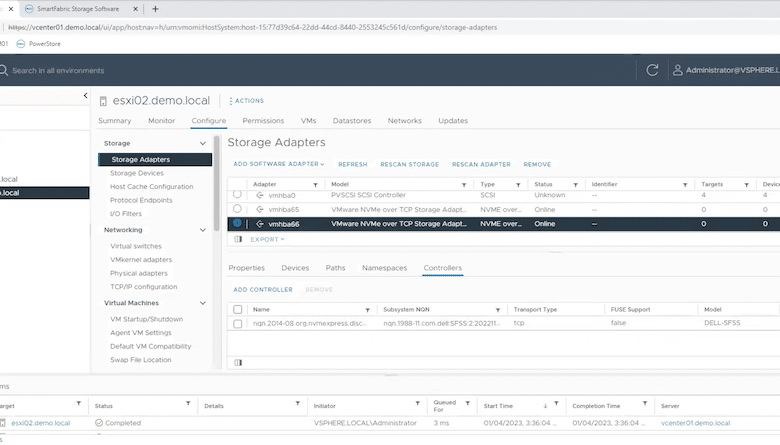Collapse the Storage section

pyautogui.click(x=203, y=143)
